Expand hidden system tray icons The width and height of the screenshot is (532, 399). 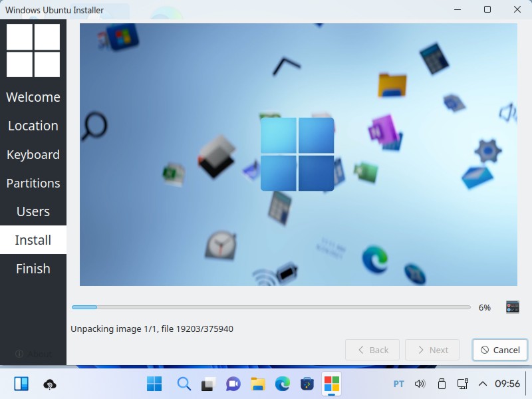483,384
